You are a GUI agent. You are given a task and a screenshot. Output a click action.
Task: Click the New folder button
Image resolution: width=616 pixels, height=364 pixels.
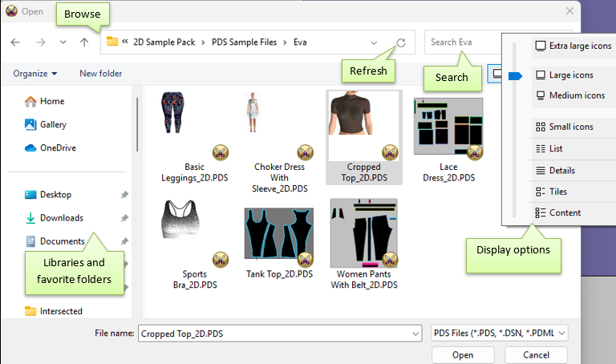tap(101, 74)
